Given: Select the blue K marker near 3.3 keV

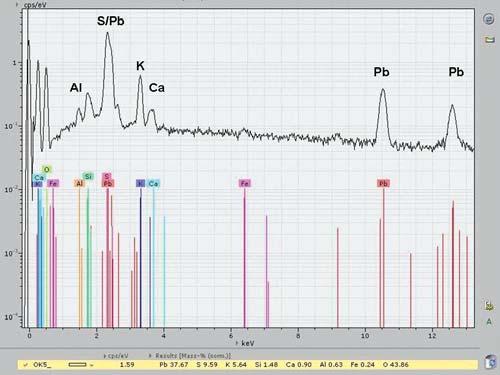Looking at the screenshot, I should point(141,184).
